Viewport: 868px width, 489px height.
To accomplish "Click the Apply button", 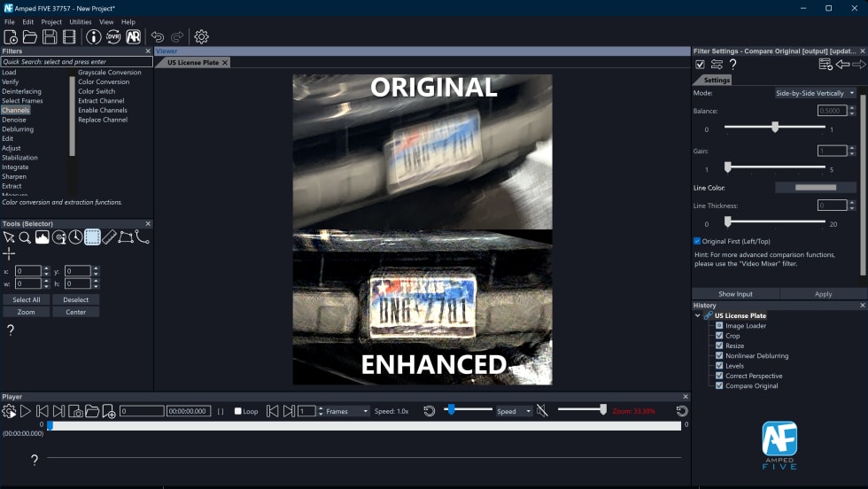I will 823,294.
